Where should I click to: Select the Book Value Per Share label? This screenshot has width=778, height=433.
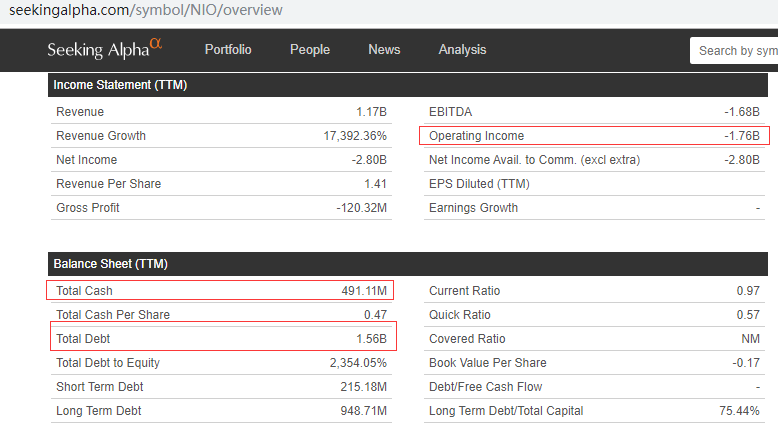(x=488, y=363)
